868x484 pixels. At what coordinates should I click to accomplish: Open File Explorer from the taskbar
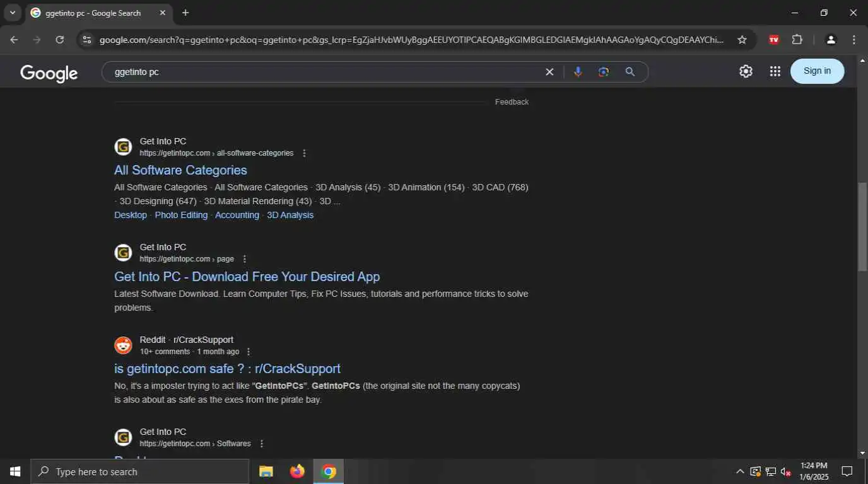pos(266,471)
